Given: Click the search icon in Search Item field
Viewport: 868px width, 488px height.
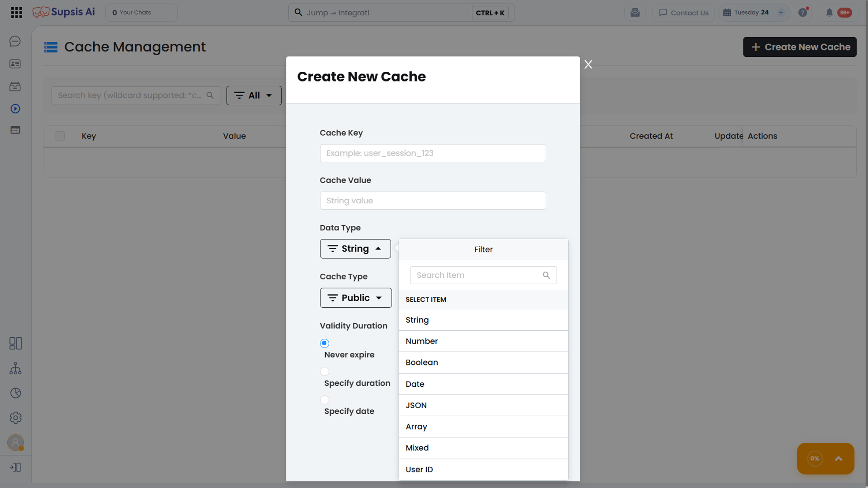Looking at the screenshot, I should pyautogui.click(x=546, y=275).
